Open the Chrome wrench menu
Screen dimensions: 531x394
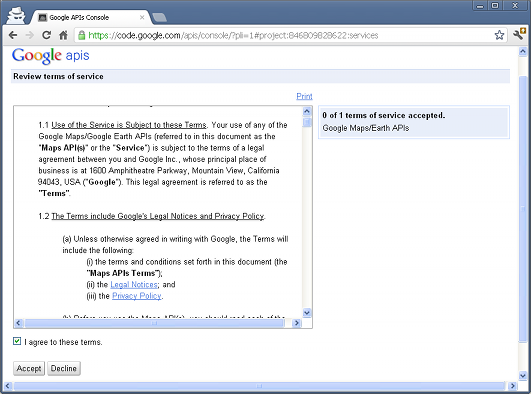coord(519,34)
